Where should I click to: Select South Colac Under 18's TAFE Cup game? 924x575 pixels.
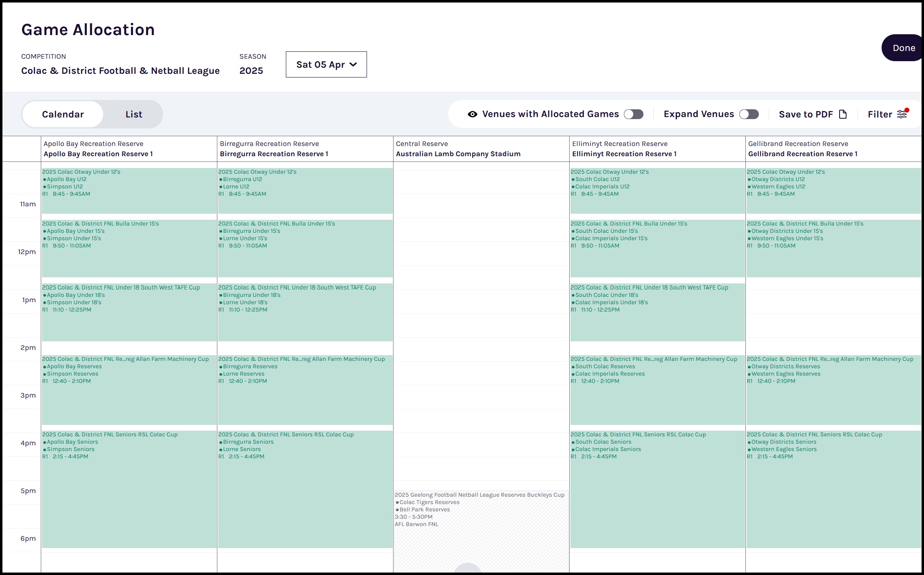click(658, 312)
